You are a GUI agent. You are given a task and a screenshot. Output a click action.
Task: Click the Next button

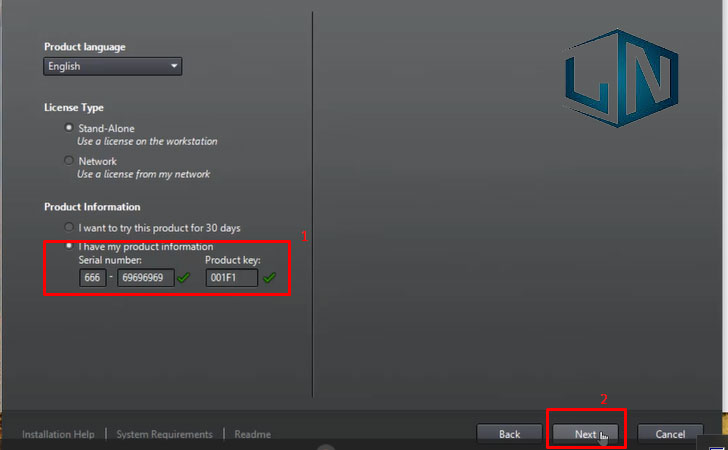click(x=585, y=434)
